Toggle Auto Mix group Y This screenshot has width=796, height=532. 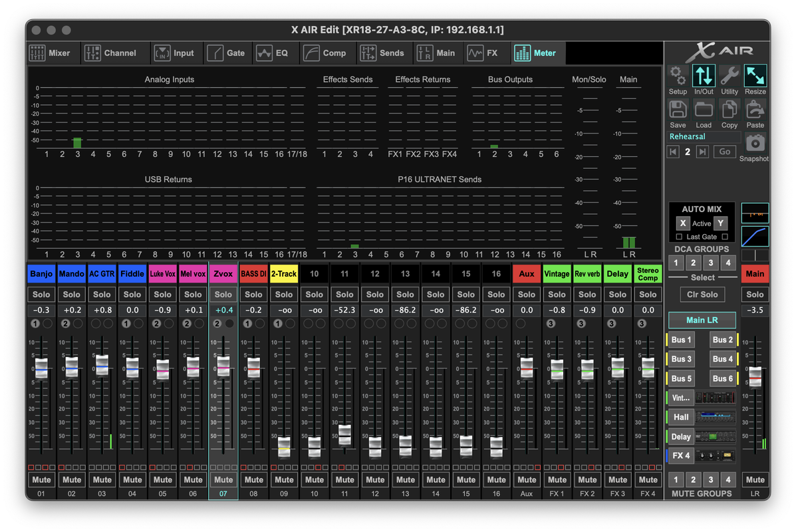pos(720,223)
